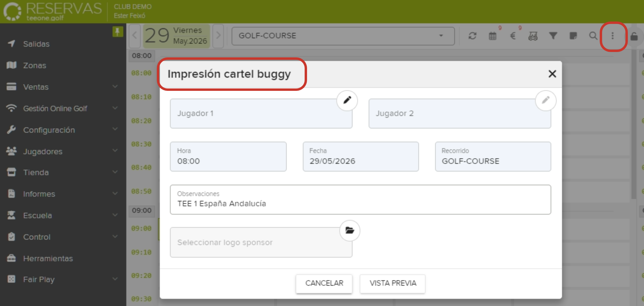Screen dimensions: 644x306
Task: Click the buggy cart icon
Action: (533, 36)
